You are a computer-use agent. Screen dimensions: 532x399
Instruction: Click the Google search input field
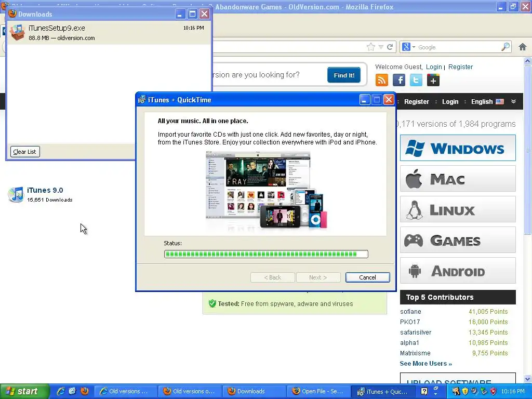point(458,47)
